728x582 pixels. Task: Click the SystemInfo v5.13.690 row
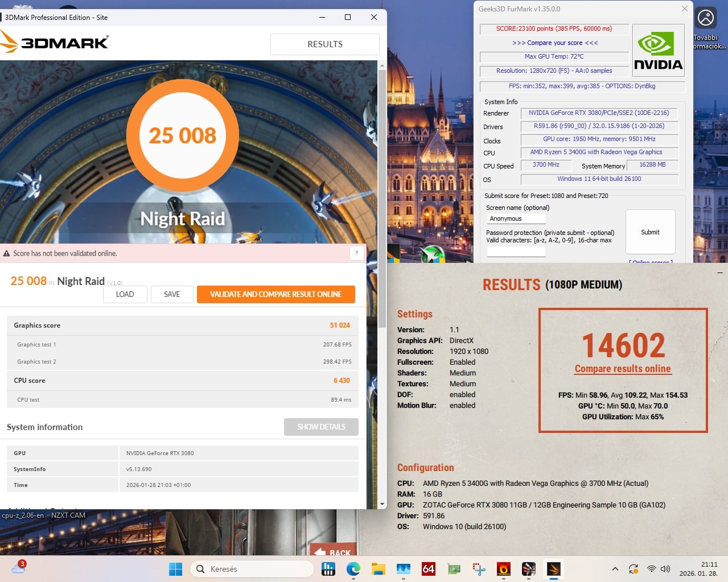183,469
